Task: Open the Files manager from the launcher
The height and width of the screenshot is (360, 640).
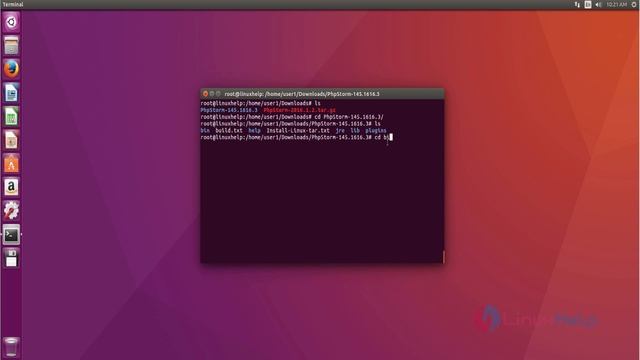Action: click(11, 45)
